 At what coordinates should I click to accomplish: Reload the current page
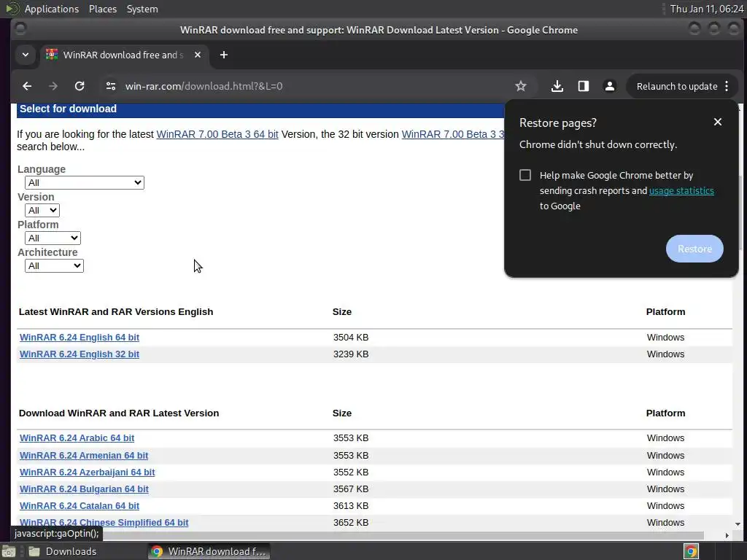(80, 86)
